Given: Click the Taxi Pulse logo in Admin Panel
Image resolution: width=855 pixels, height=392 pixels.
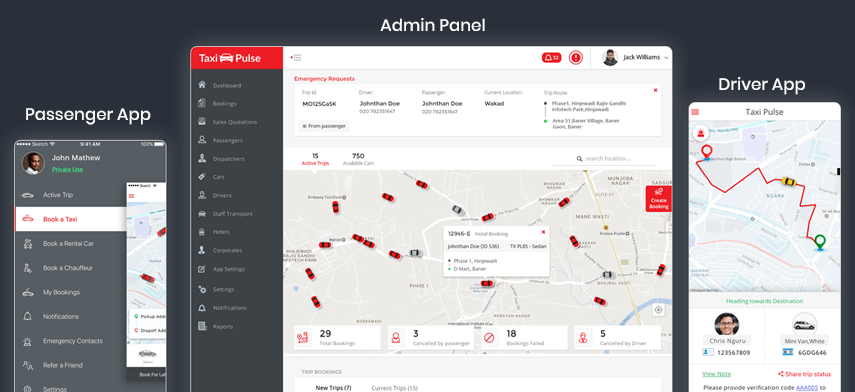Looking at the screenshot, I should [230, 58].
